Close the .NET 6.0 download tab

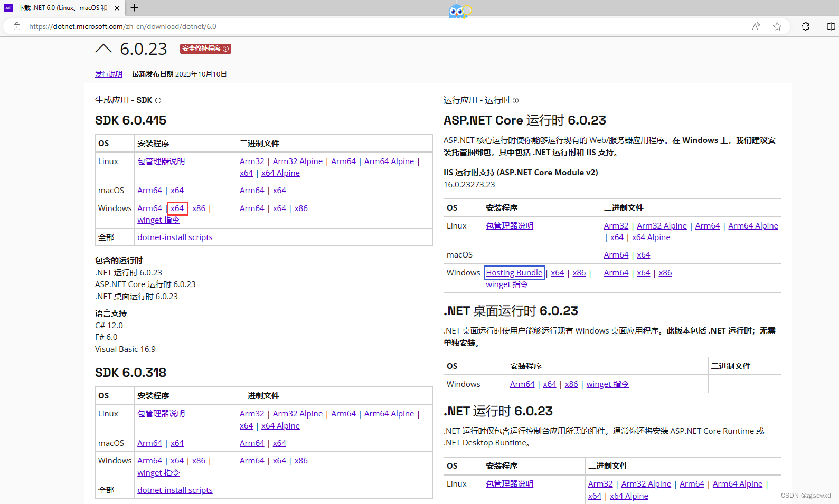117,8
